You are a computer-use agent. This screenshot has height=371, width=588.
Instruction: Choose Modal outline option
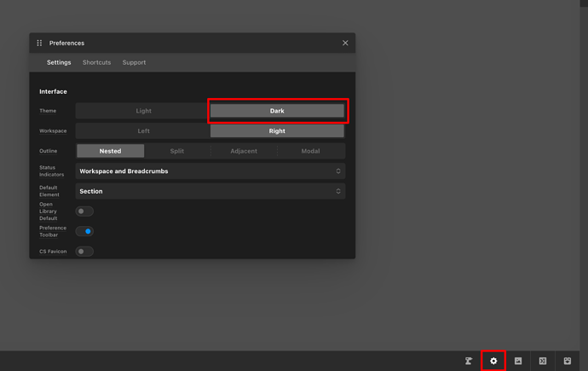point(310,151)
